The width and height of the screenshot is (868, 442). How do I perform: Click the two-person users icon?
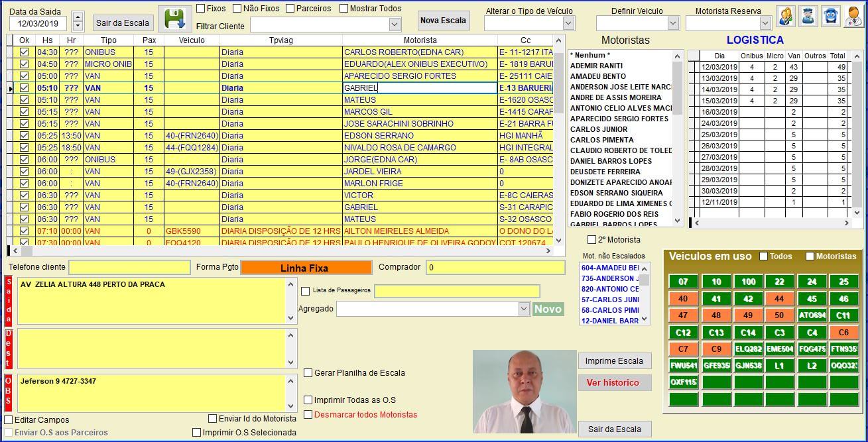(x=786, y=16)
